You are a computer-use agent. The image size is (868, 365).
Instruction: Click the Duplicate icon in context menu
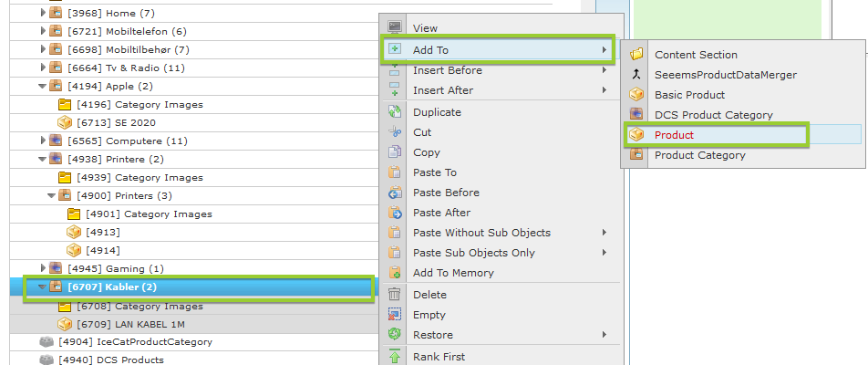[x=395, y=112]
